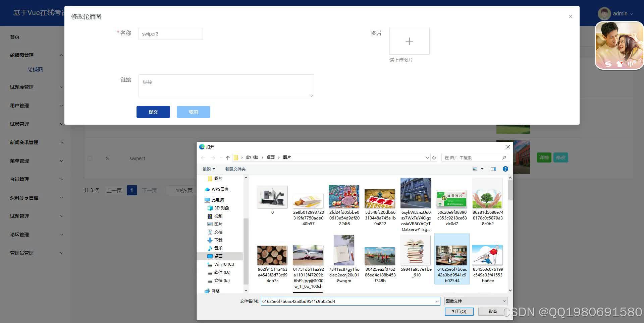644x323 pixels.
Task: Toggle the preview pane icon in file dialog
Action: 493,169
